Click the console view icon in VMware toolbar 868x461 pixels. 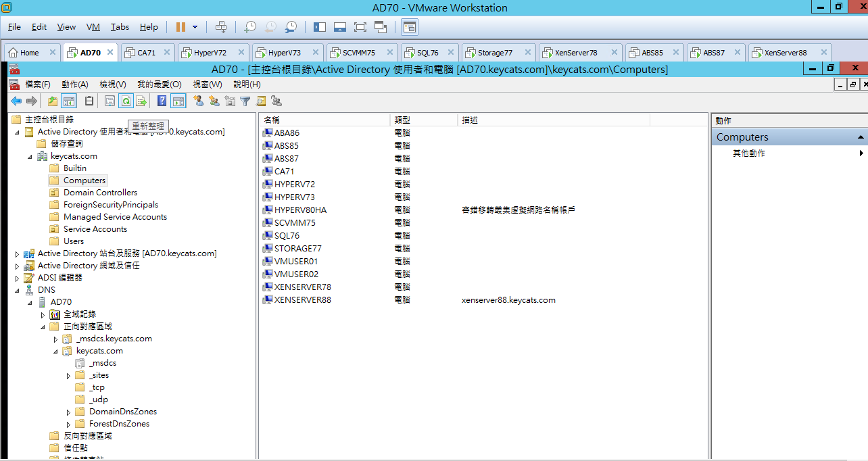409,27
